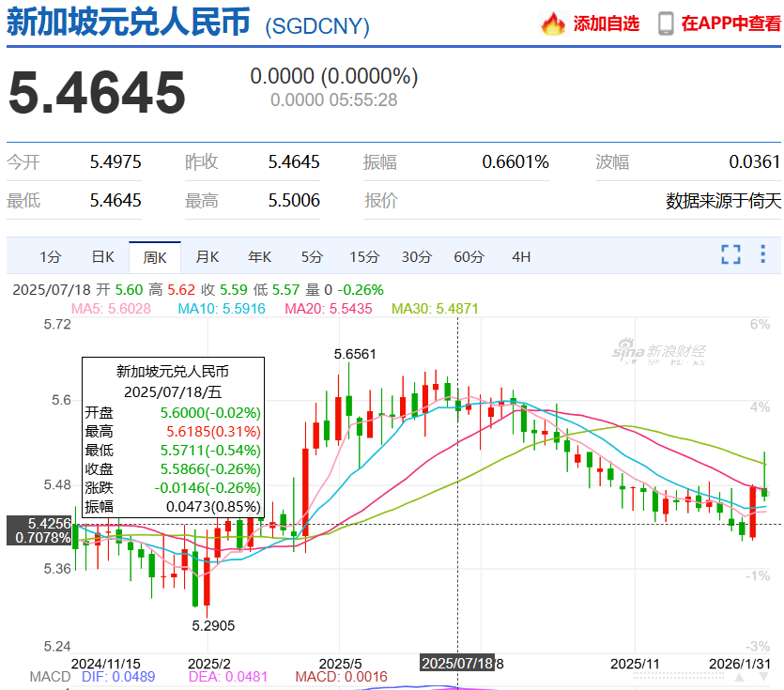
Task: Click the flame icon beside 添加自选
Action: 554,23
